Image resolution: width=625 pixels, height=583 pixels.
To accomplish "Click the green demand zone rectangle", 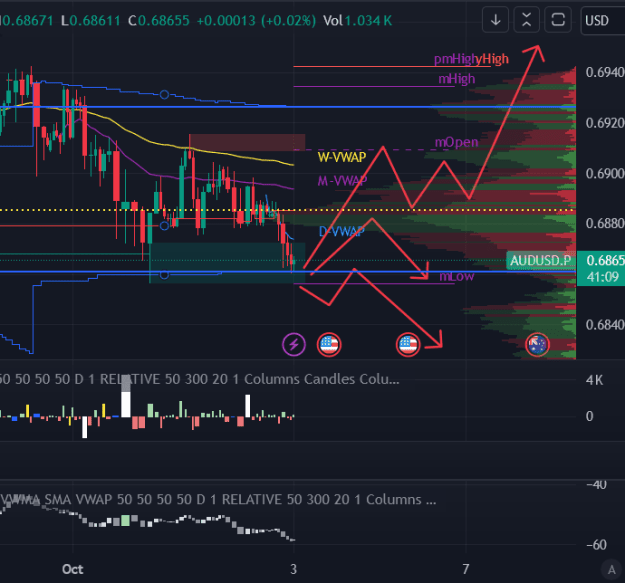I will pyautogui.click(x=227, y=263).
